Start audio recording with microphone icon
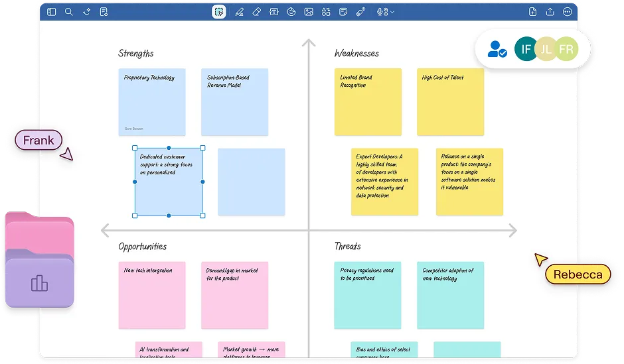 [382, 12]
